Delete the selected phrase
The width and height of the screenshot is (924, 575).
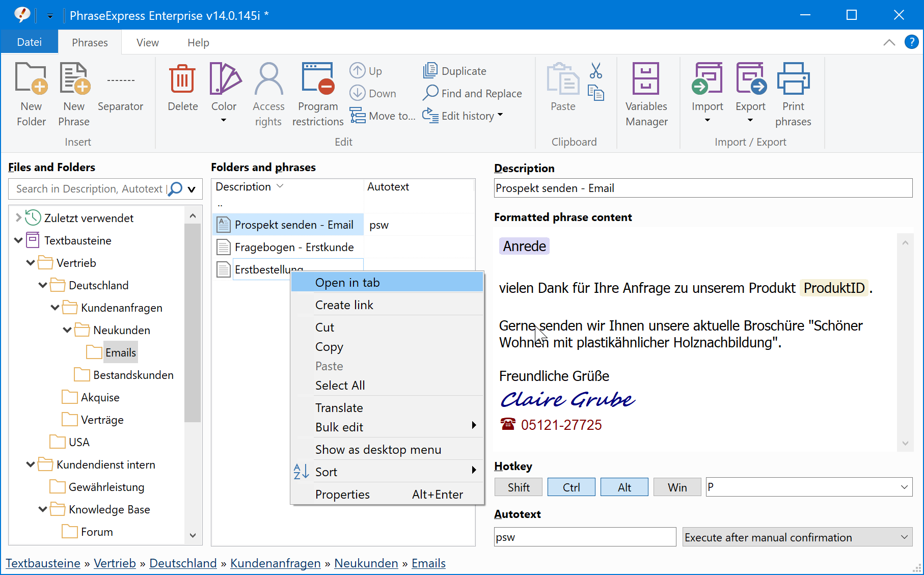(x=182, y=92)
